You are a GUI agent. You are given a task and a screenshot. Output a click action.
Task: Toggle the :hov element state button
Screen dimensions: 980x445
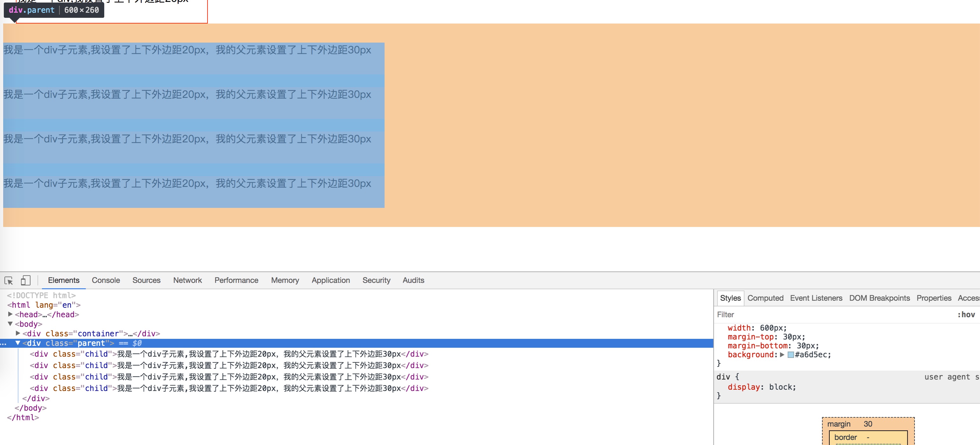966,315
